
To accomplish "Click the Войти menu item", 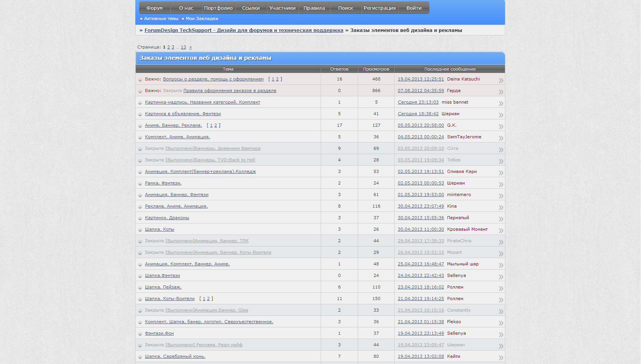I will 414,8.
